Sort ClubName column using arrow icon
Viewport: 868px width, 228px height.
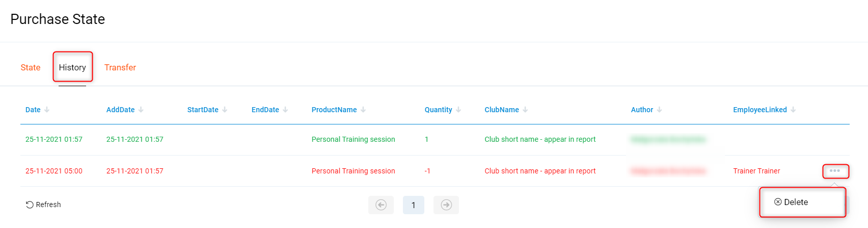click(525, 110)
